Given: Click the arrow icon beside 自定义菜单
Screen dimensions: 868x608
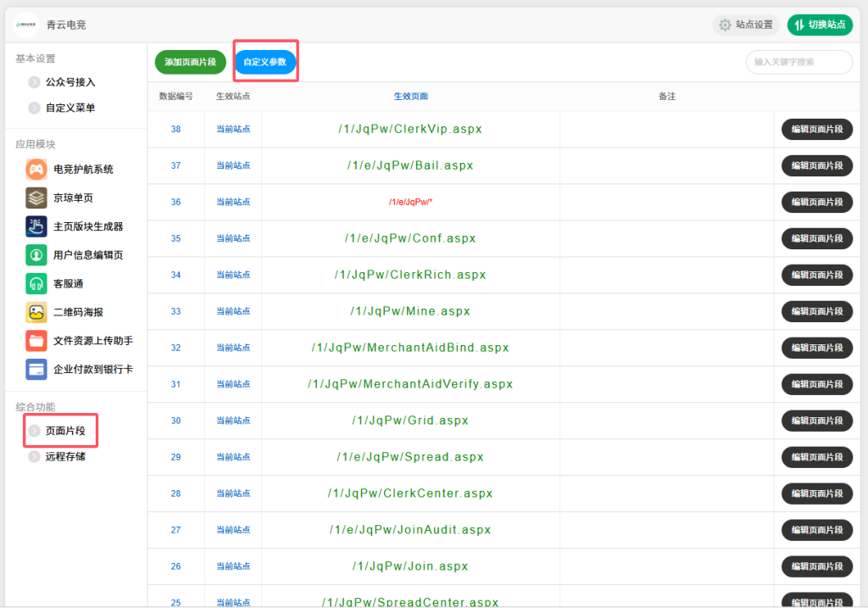Looking at the screenshot, I should pyautogui.click(x=34, y=108).
